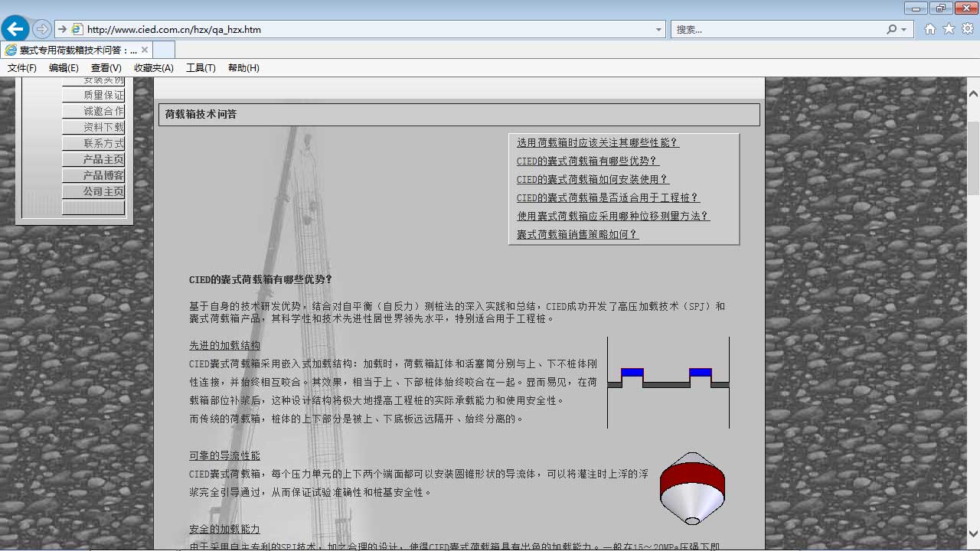Click the 诚邀合作 sidebar button
The image size is (980, 551).
coord(93,111)
